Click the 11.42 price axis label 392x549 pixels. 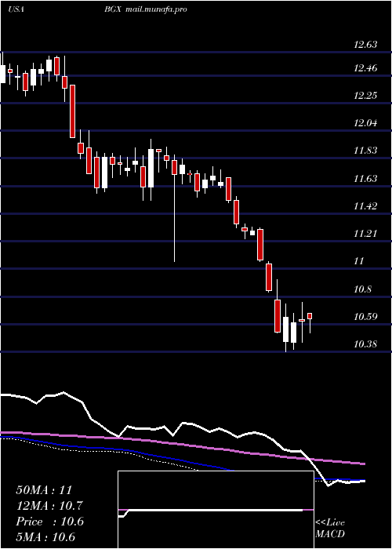pos(365,205)
